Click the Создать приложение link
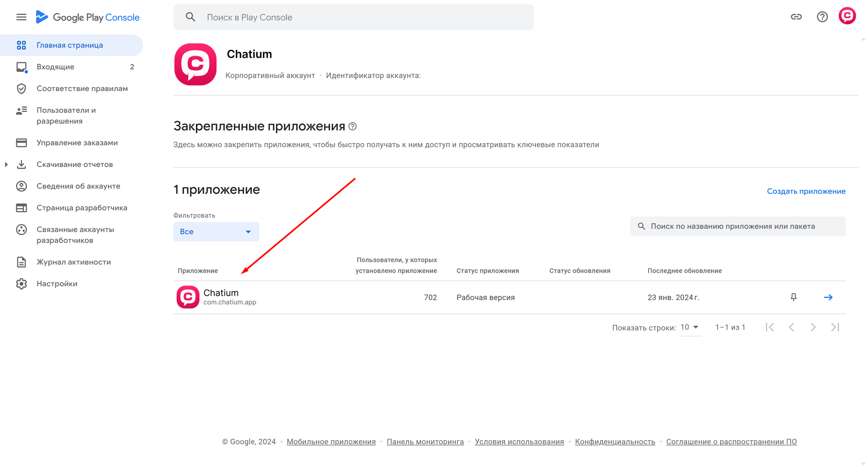 (806, 191)
